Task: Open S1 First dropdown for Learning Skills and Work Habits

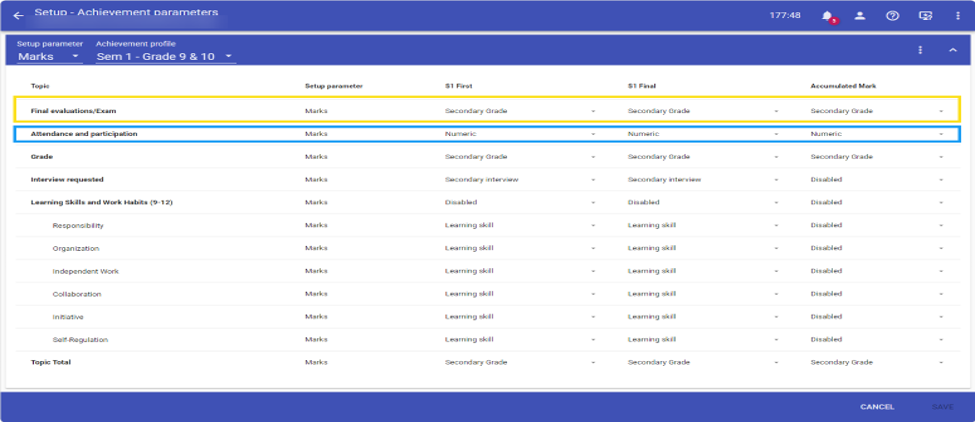Action: (520, 203)
